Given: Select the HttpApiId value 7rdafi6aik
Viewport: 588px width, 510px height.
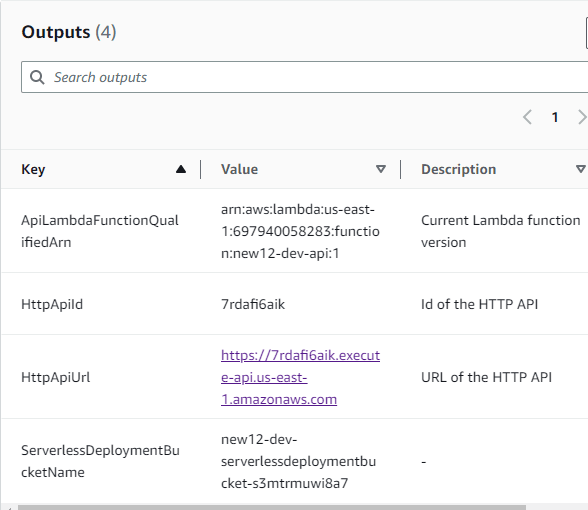Looking at the screenshot, I should coord(253,304).
